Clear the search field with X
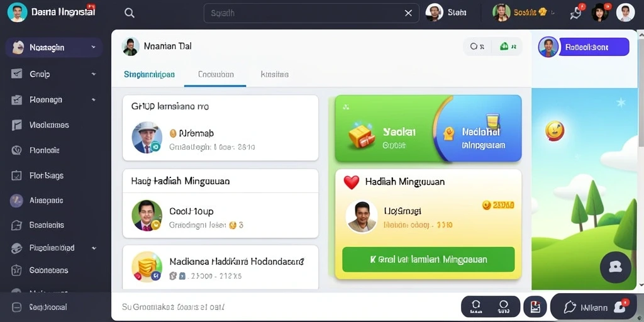644x322 pixels. click(x=408, y=13)
